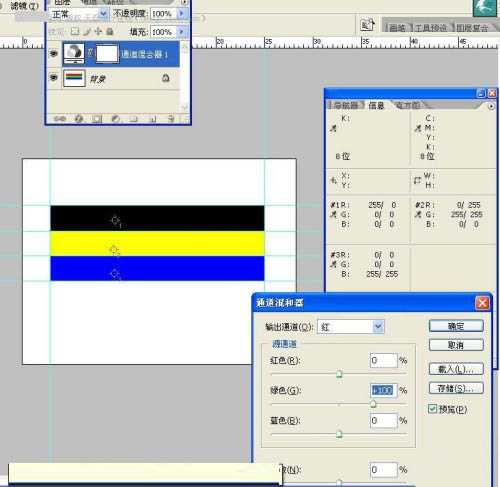Click the 取消 Cancel button

pyautogui.click(x=456, y=345)
